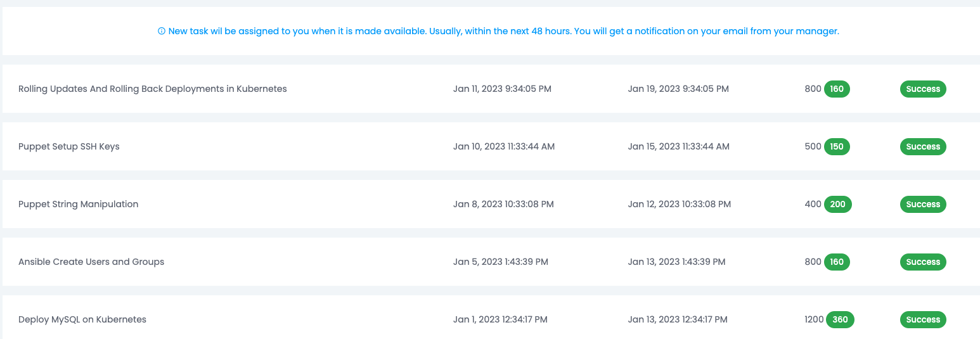
Task: Select the Puppet String Manipulation task
Action: 79,204
